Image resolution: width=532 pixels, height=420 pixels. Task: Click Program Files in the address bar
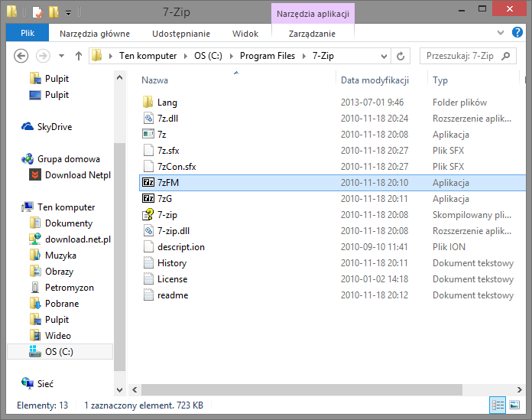point(268,56)
